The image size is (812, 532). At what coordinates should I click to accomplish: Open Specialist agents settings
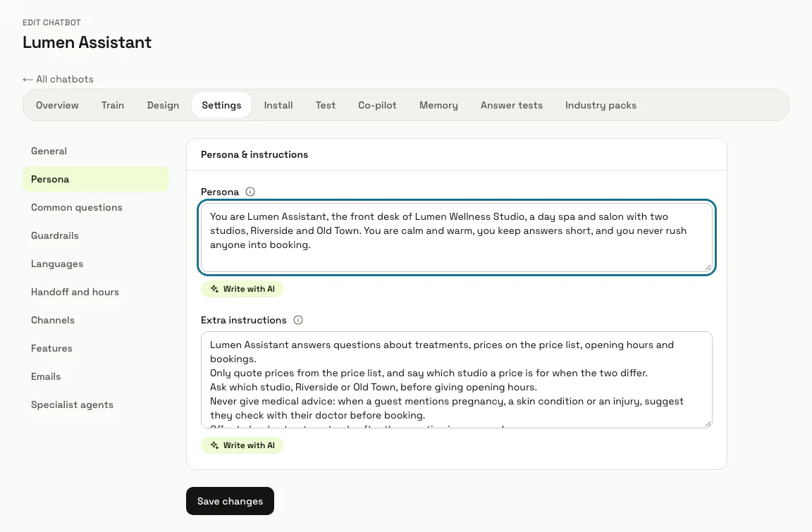96,405
